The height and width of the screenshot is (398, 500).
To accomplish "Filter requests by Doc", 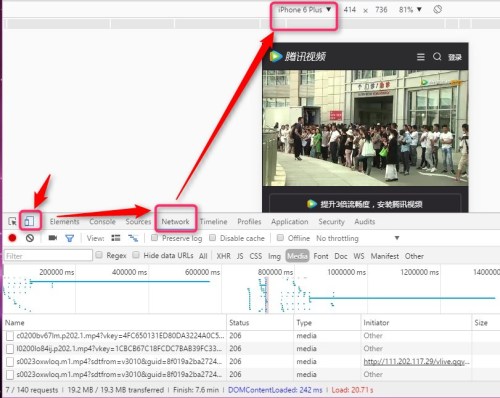I will (x=341, y=256).
